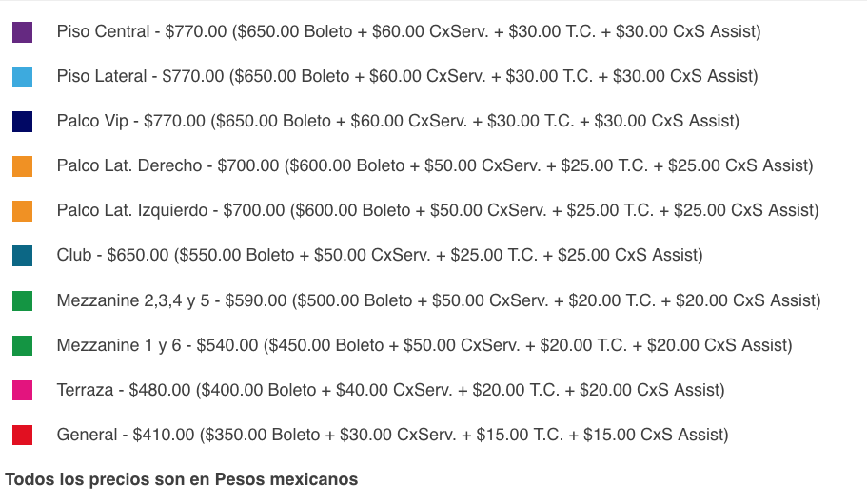This screenshot has width=867, height=504.
Task: Click the Piso Lateral $770.00 price text
Action: (407, 76)
